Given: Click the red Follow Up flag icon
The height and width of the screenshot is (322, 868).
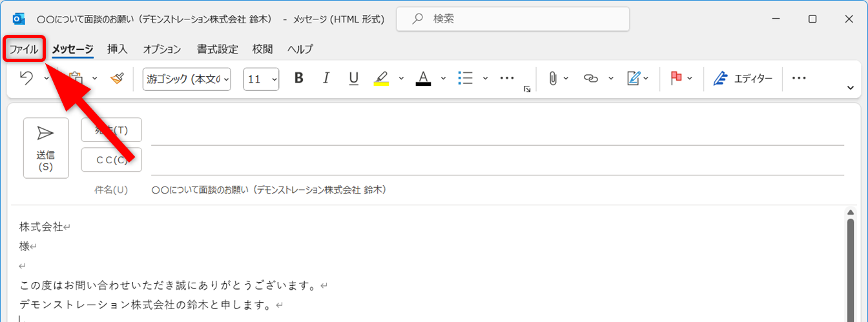Looking at the screenshot, I should (676, 78).
